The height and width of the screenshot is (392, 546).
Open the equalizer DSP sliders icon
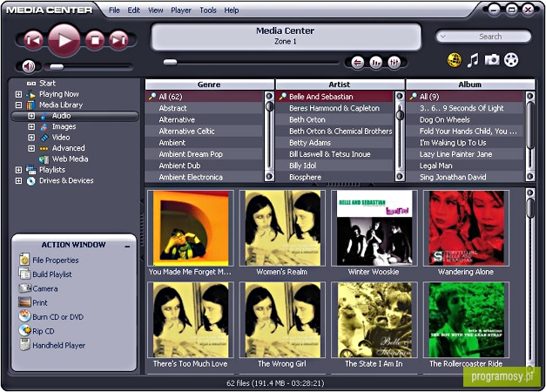click(394, 63)
